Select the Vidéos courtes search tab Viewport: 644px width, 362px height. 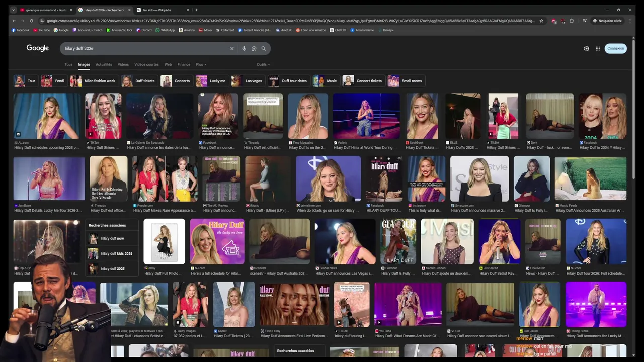pos(146,64)
